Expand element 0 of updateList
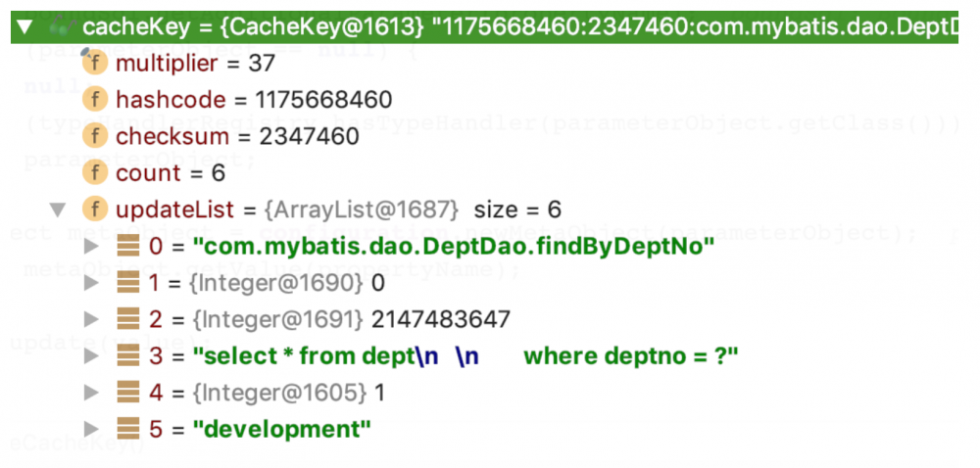This screenshot has width=980, height=468. pyautogui.click(x=92, y=246)
